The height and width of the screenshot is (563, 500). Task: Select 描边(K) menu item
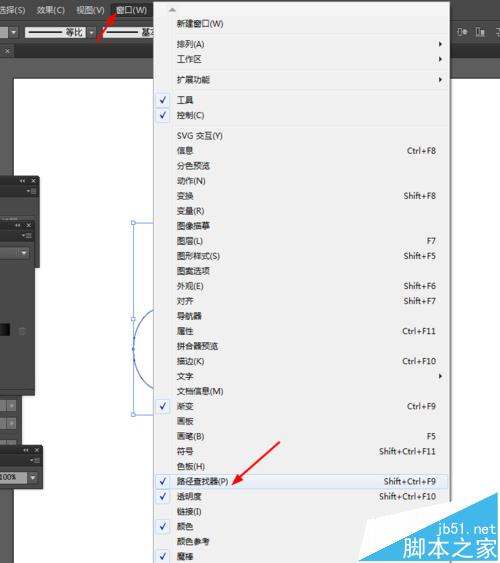[302, 361]
